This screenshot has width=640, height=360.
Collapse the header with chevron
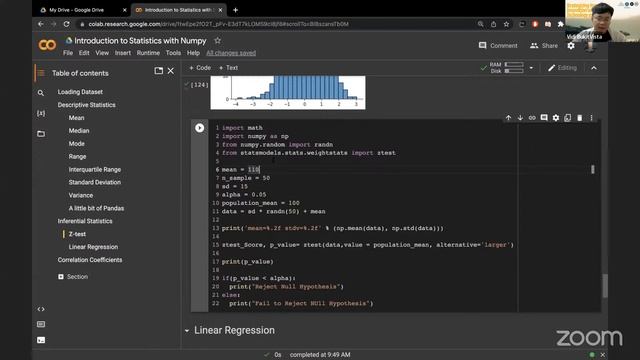click(594, 68)
